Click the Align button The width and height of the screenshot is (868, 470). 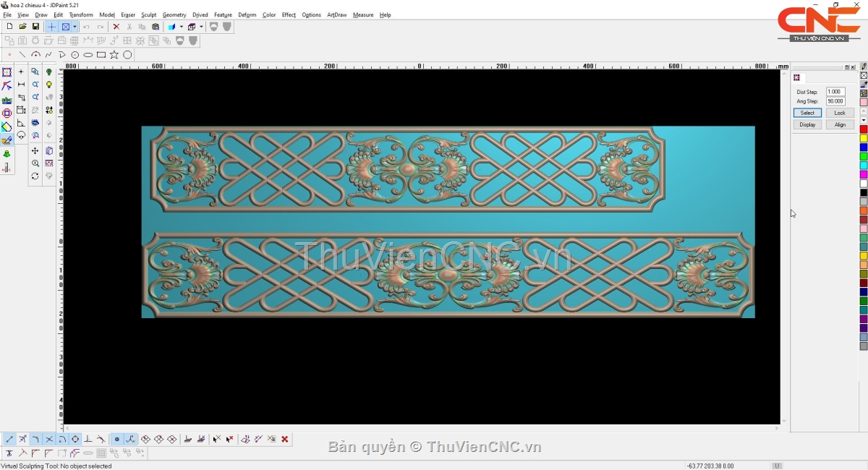click(x=840, y=124)
